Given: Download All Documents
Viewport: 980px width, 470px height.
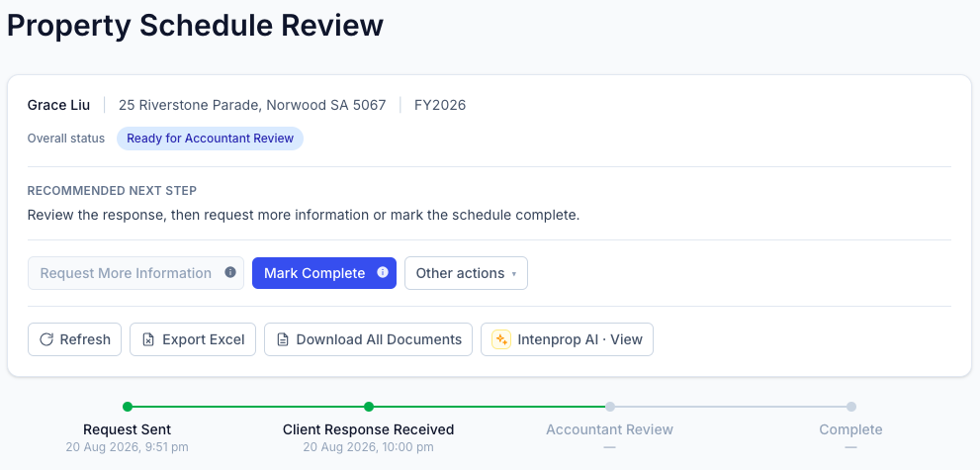Looking at the screenshot, I should [x=368, y=339].
